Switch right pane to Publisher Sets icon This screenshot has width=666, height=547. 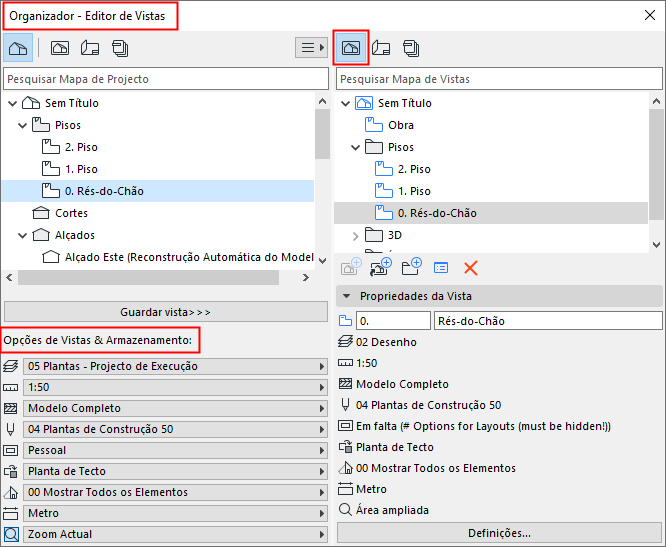point(411,48)
